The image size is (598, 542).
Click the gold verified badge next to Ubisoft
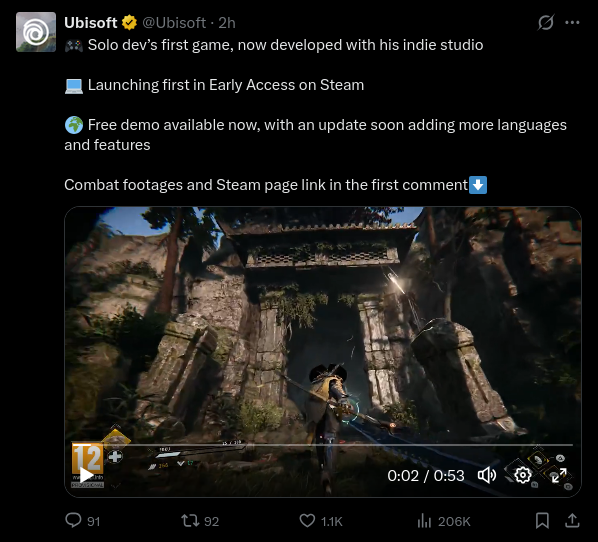coord(129,23)
